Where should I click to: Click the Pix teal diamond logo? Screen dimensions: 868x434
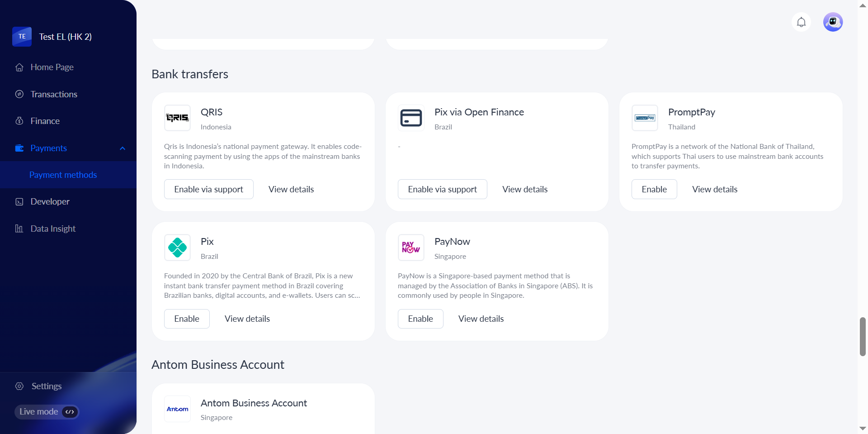coord(177,248)
